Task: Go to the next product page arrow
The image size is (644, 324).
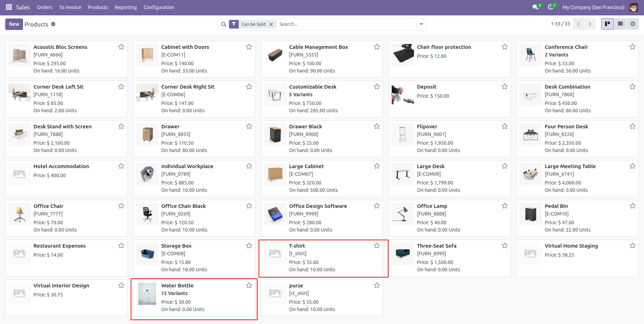Action: click(x=590, y=24)
